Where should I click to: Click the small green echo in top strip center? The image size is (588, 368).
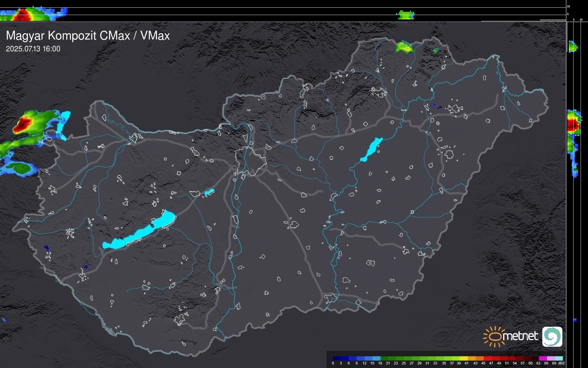pos(406,15)
